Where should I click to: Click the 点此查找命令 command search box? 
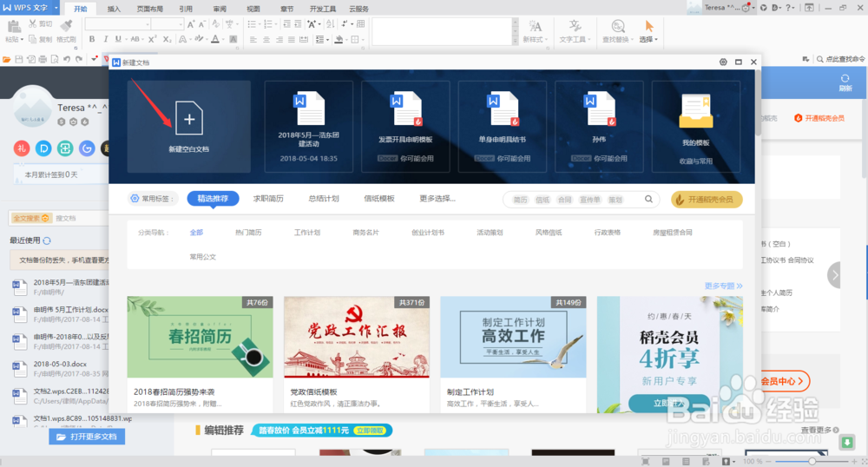coord(840,59)
